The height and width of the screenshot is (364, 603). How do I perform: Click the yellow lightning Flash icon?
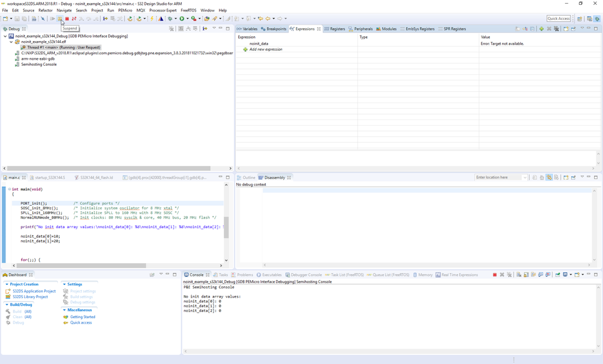152,19
